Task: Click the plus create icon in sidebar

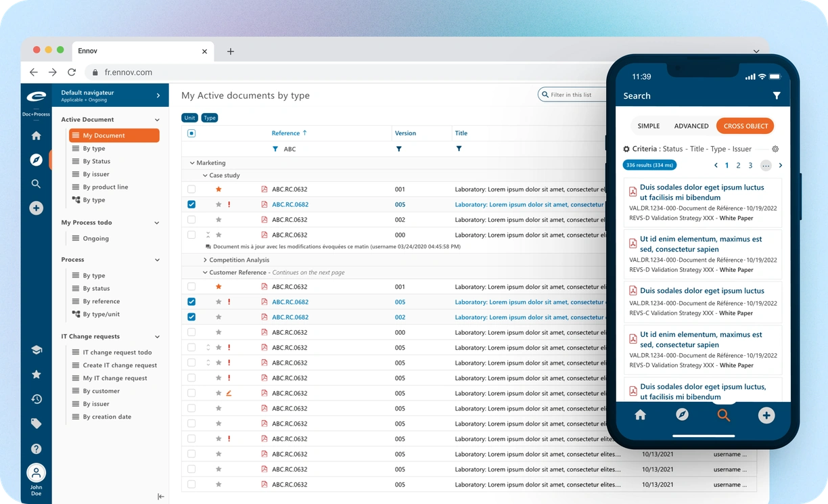Action: point(37,208)
